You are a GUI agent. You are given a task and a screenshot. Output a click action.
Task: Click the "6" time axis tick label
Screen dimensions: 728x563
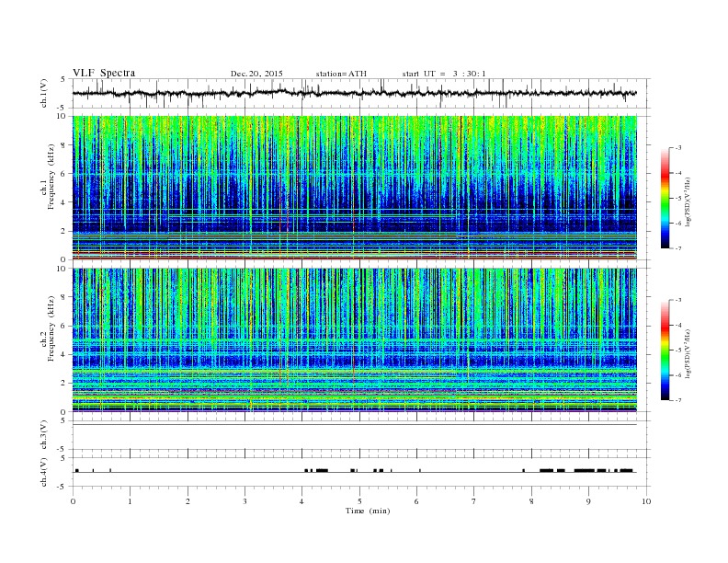coord(416,501)
